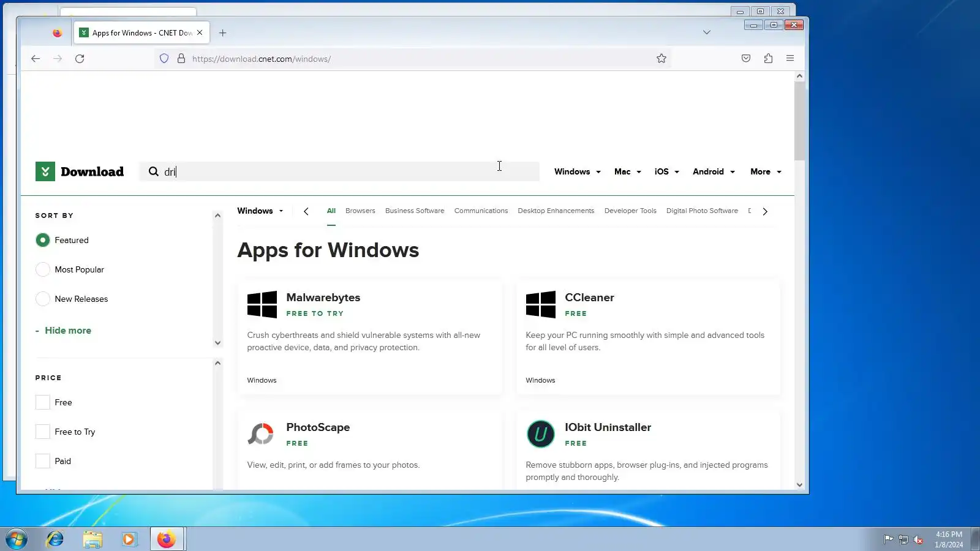The height and width of the screenshot is (551, 980).
Task: Open the Malwarebytes title link
Action: tap(323, 298)
